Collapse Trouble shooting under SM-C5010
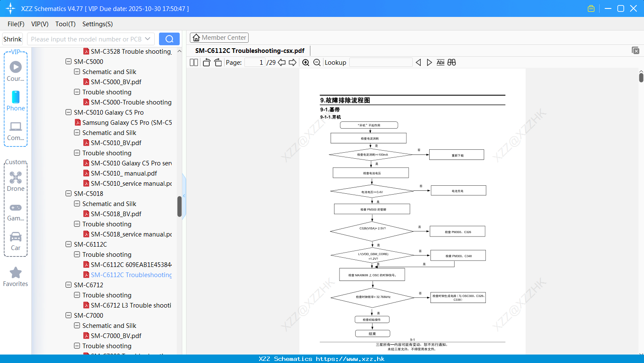The width and height of the screenshot is (644, 363). pyautogui.click(x=77, y=153)
